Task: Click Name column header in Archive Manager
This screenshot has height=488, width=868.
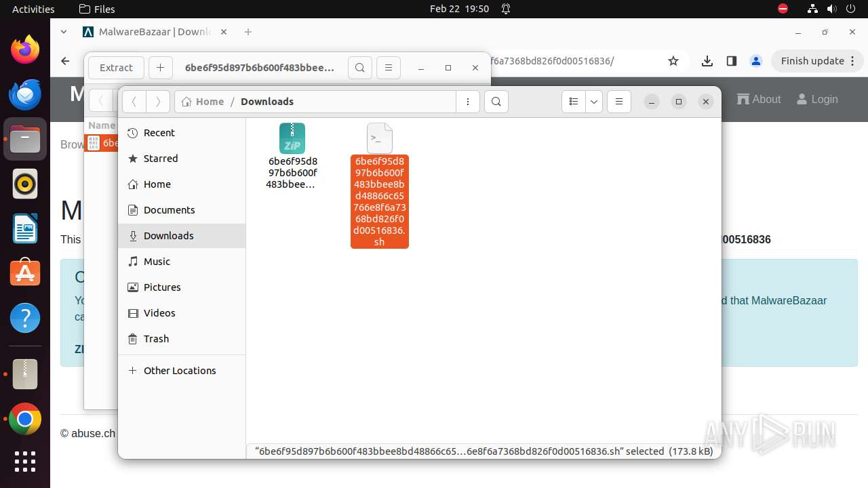Action: tap(102, 125)
